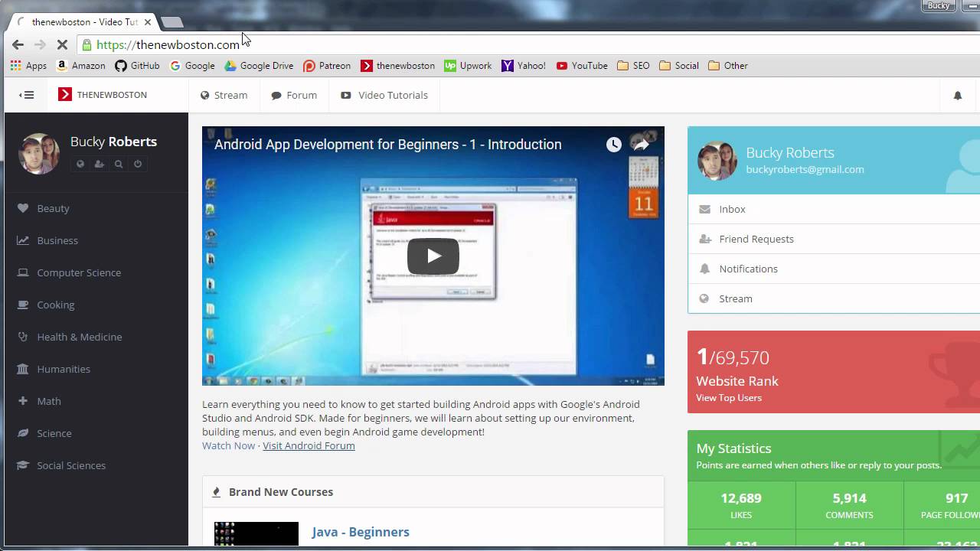Click the Java - Beginners course thumbnail
980x551 pixels.
[256, 534]
